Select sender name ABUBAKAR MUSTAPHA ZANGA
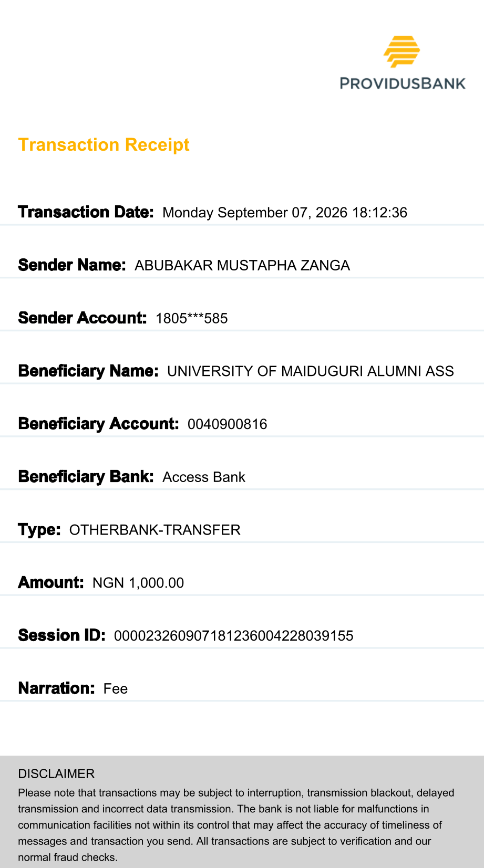484x868 pixels. pos(242,266)
